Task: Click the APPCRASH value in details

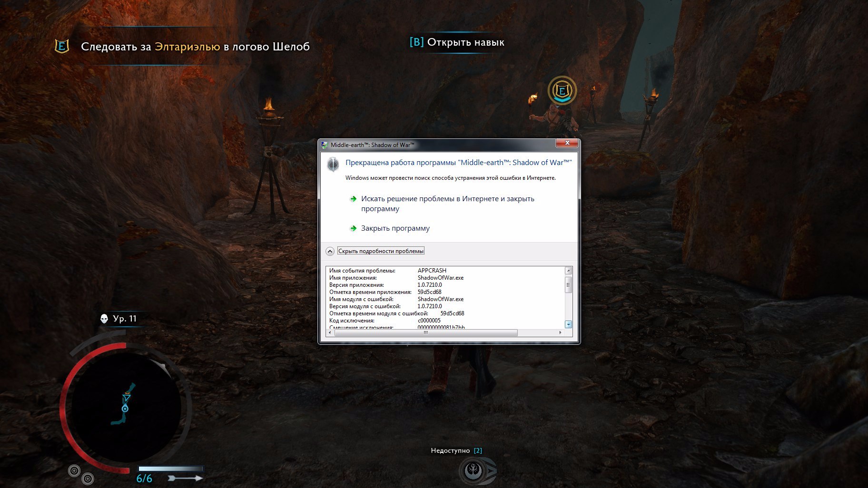Action: pos(432,271)
